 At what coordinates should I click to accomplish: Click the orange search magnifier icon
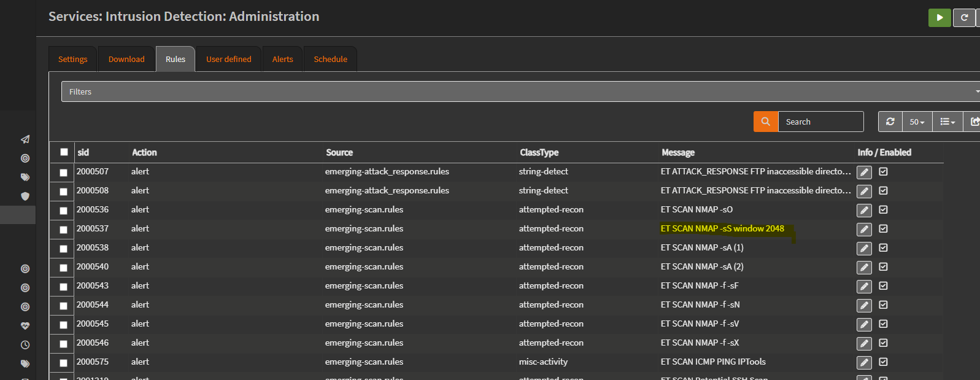point(765,122)
